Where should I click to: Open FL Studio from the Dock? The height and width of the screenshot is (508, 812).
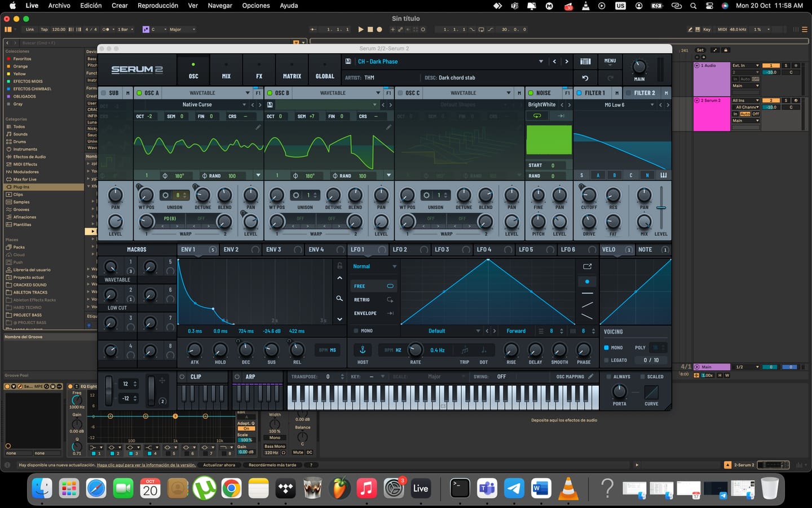coord(339,488)
